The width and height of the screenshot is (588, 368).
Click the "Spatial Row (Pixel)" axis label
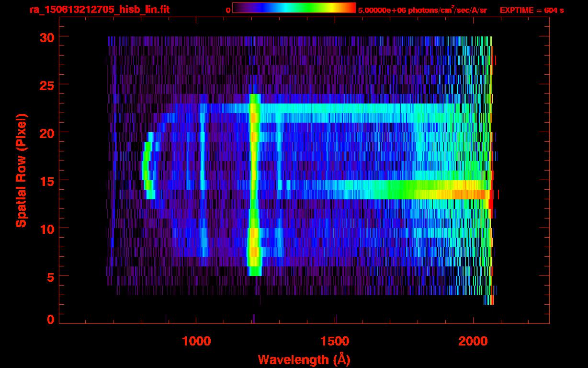pos(21,170)
